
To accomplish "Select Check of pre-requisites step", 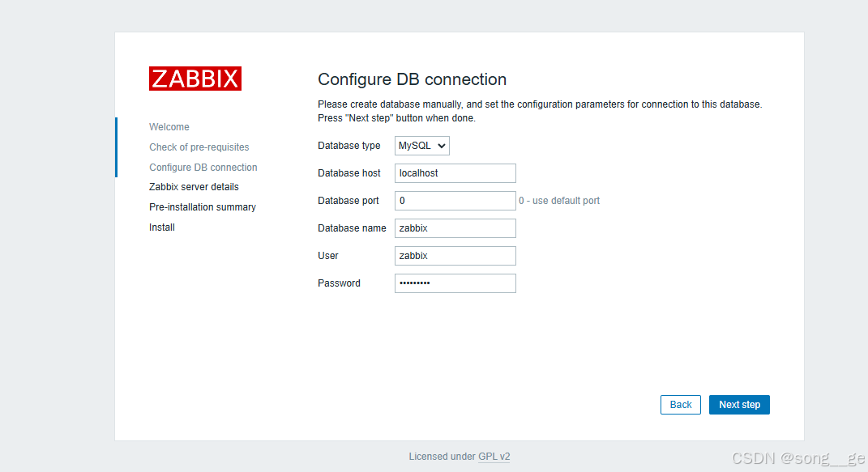I will [x=199, y=147].
